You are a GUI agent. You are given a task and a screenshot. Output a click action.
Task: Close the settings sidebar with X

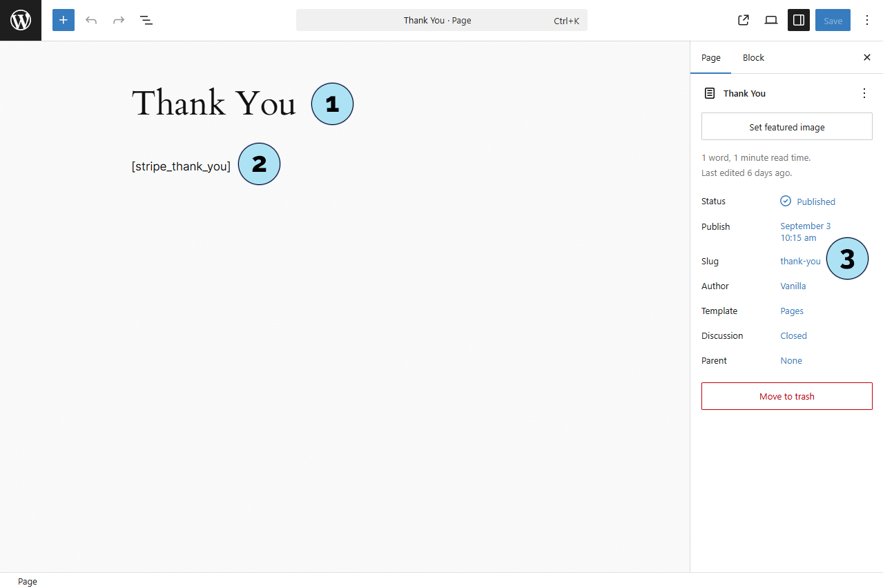pyautogui.click(x=867, y=57)
